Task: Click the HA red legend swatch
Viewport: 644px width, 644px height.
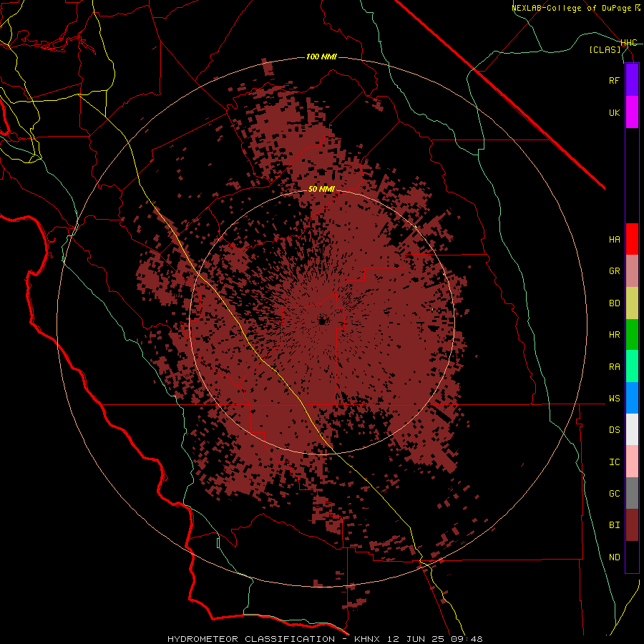Action: pos(632,239)
